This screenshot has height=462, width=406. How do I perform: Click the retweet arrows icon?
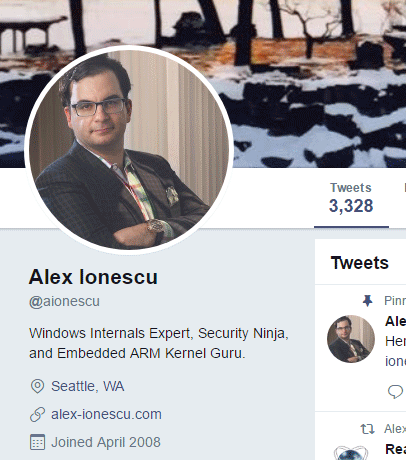[368, 429]
